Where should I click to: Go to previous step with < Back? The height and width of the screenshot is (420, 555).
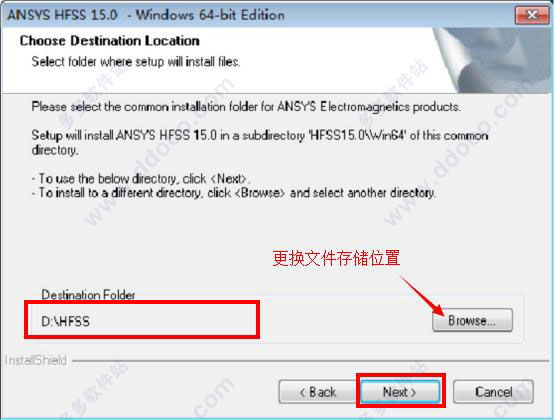[x=317, y=392]
